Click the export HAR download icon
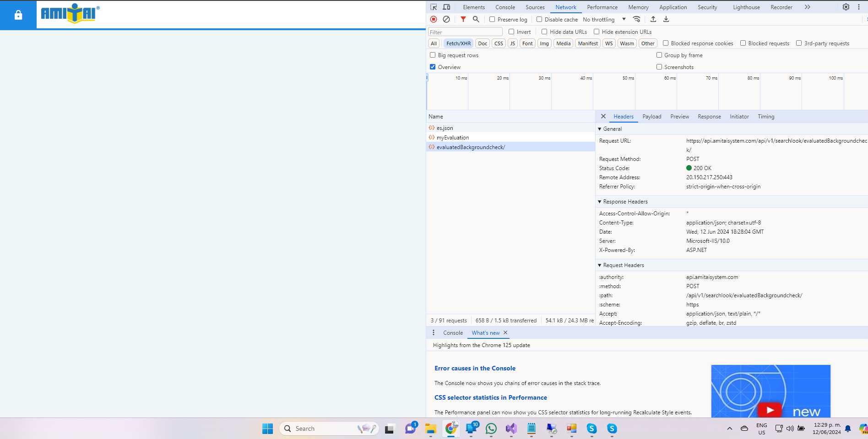The height and width of the screenshot is (439, 868). point(666,19)
